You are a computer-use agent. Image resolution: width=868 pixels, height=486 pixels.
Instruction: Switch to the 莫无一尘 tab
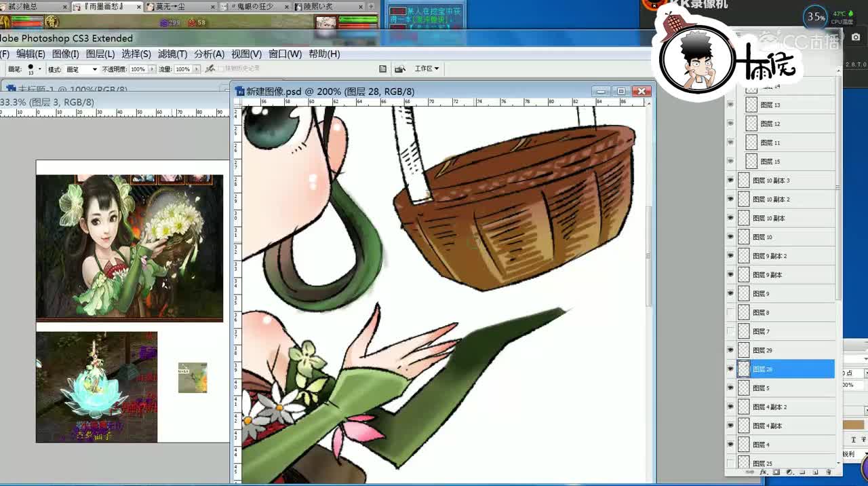180,6
